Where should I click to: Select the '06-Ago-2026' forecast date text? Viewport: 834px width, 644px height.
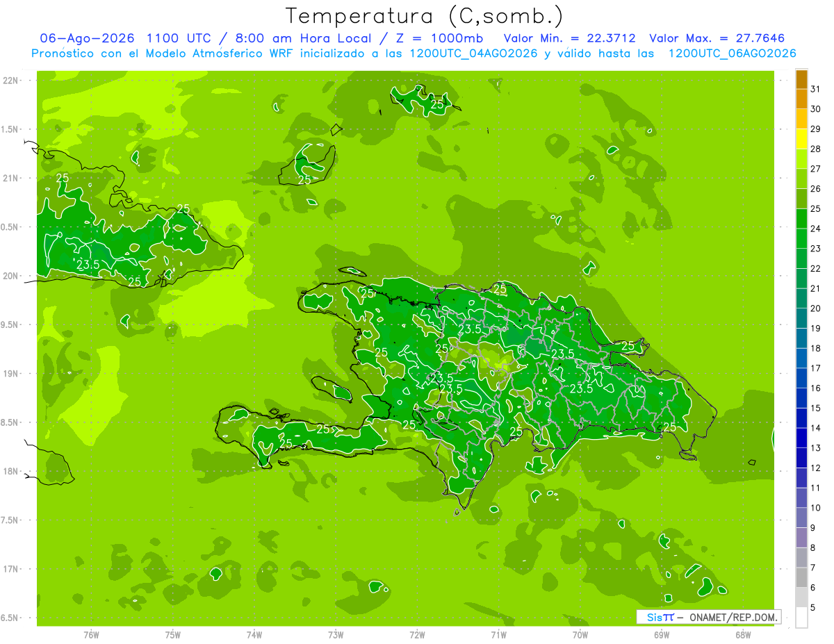pos(87,38)
